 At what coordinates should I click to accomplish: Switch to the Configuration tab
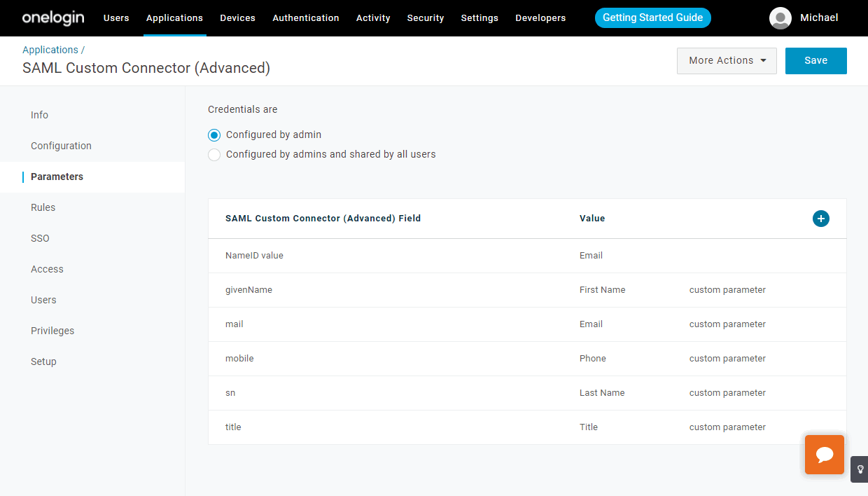click(x=61, y=146)
